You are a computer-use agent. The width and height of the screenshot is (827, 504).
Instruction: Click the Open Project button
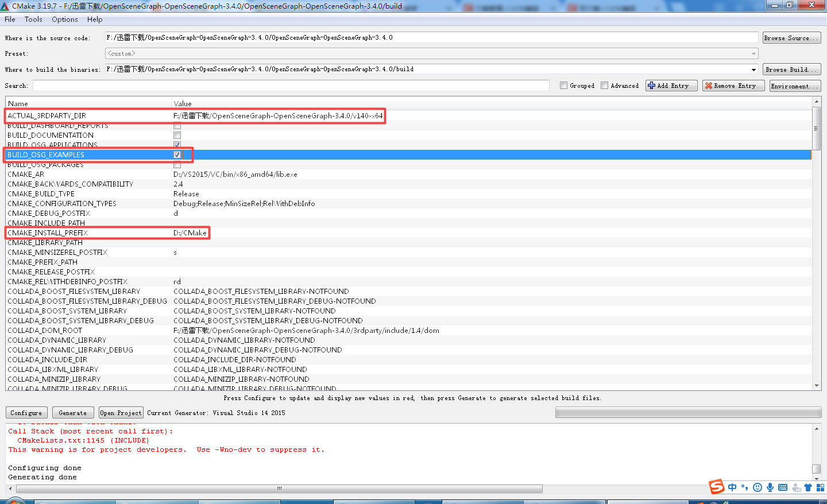click(121, 413)
